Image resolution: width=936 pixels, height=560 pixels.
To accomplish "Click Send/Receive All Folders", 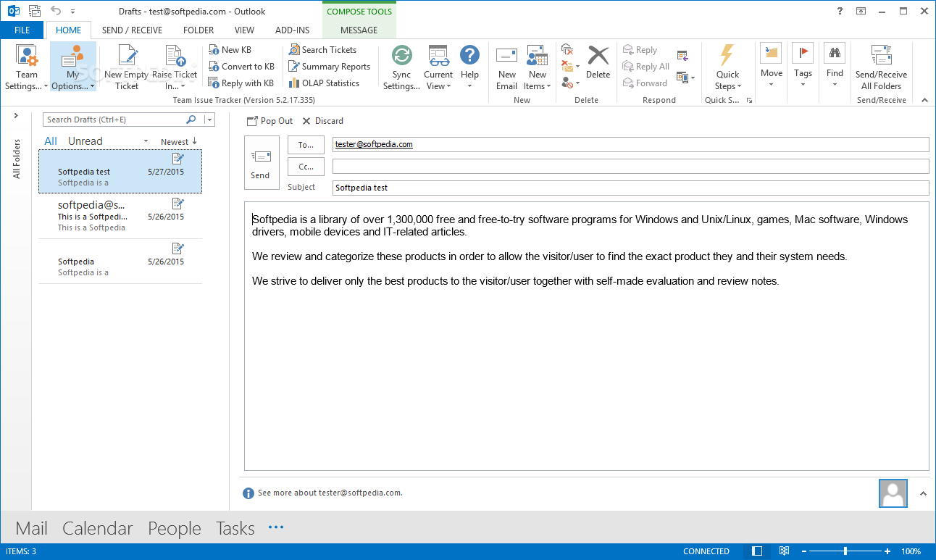I will point(881,67).
